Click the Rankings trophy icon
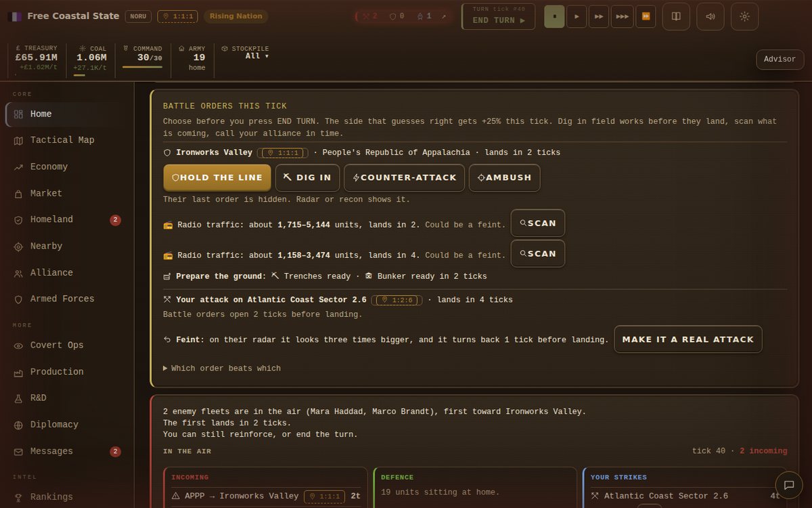This screenshot has width=812, height=508. 18,497
